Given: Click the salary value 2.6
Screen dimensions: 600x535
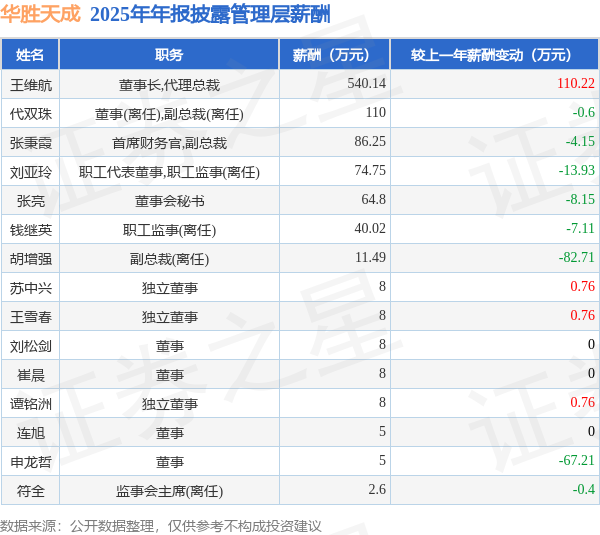Looking at the screenshot, I should 377,491.
